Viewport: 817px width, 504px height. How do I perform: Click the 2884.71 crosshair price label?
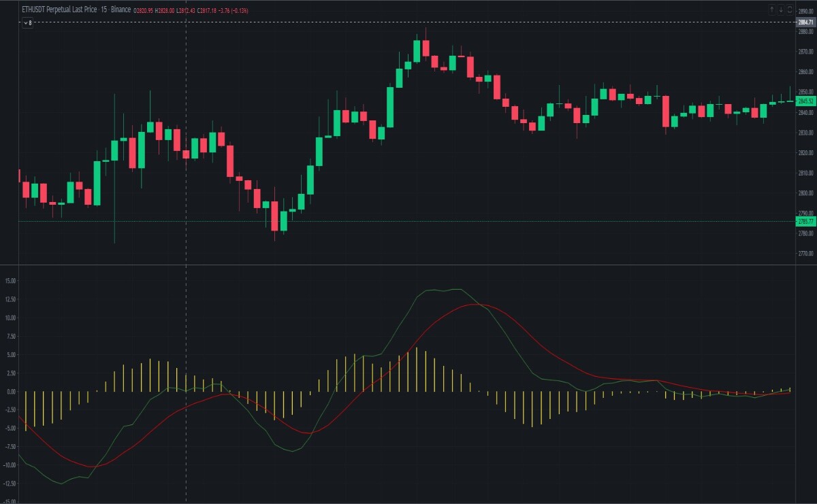tap(805, 22)
